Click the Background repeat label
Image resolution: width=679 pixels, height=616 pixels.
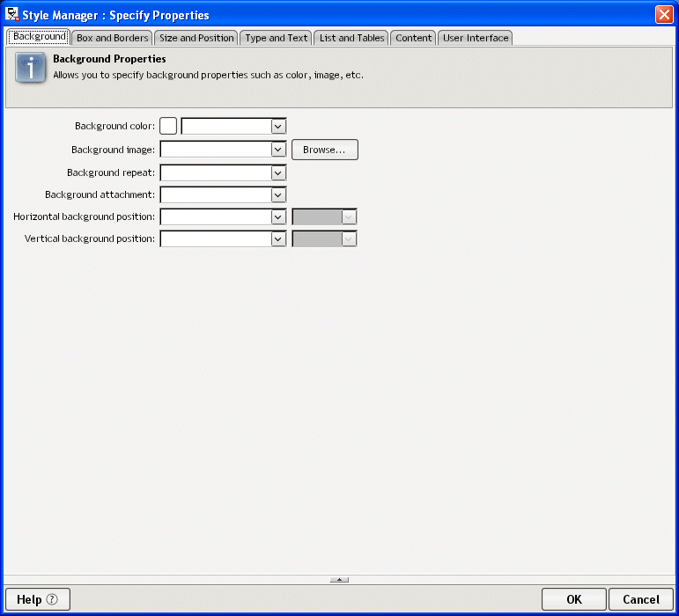click(111, 172)
